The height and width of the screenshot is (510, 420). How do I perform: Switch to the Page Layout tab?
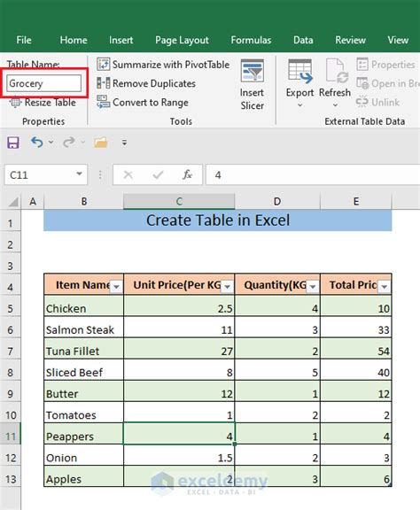coord(182,41)
